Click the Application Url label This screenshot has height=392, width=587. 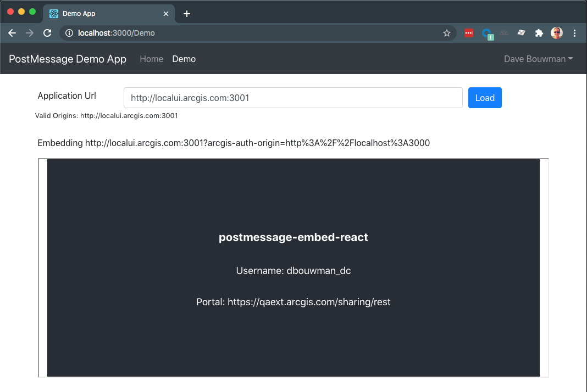point(67,96)
